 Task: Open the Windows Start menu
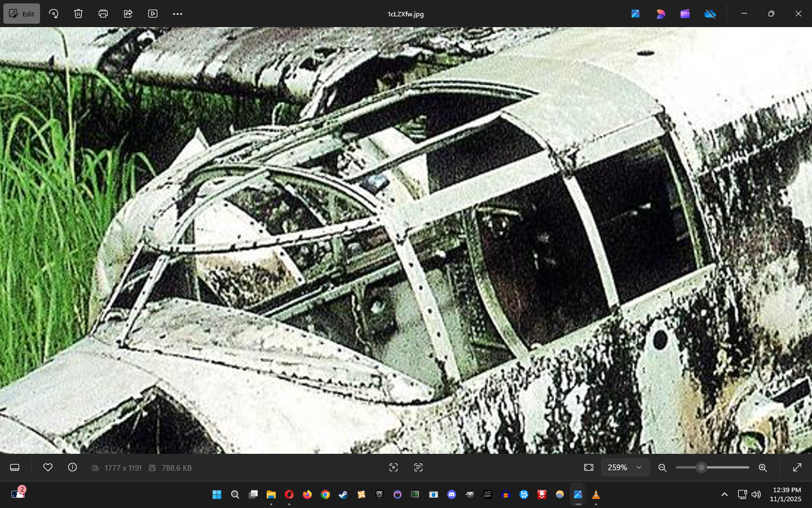pos(217,494)
